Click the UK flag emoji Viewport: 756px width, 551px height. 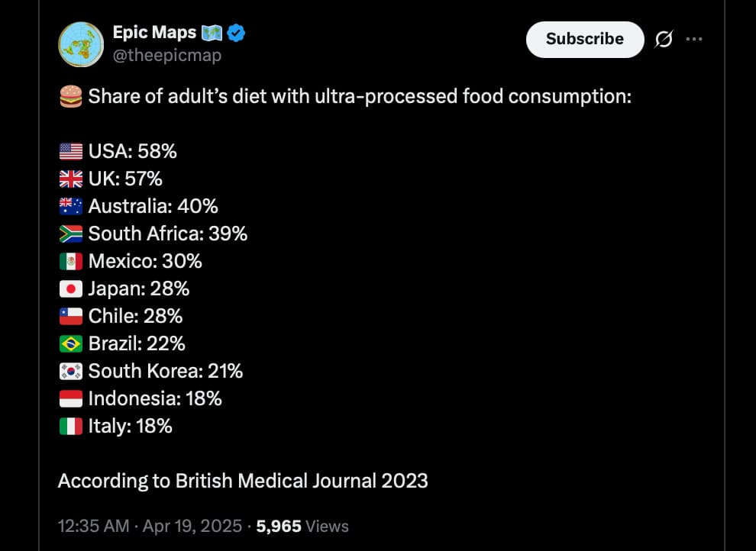click(71, 179)
